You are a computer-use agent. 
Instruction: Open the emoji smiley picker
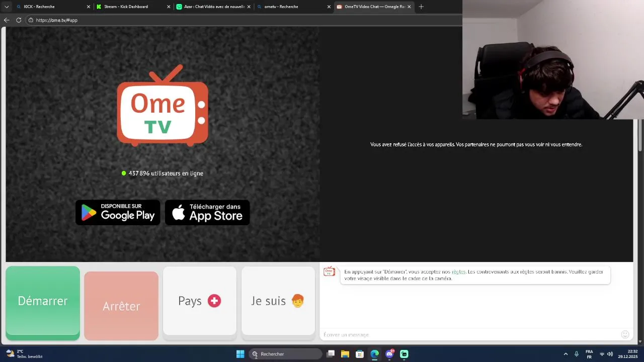pos(625,334)
